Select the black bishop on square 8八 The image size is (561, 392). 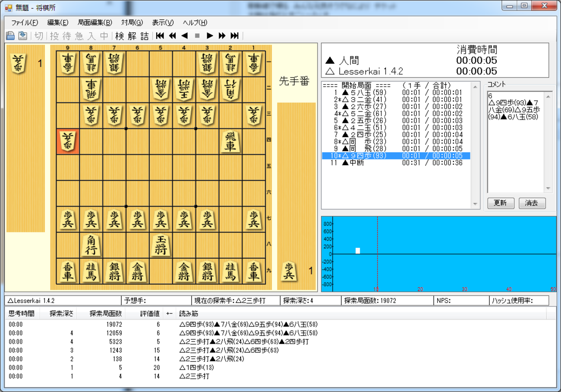coord(91,245)
